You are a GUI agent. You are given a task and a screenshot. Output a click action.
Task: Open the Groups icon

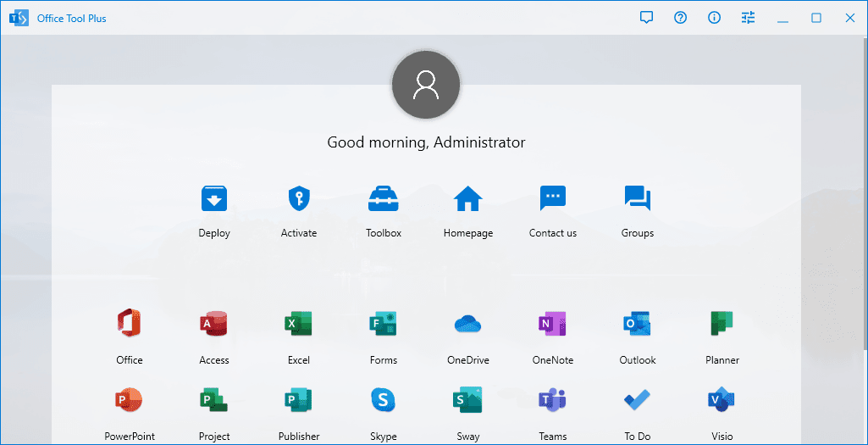point(637,199)
